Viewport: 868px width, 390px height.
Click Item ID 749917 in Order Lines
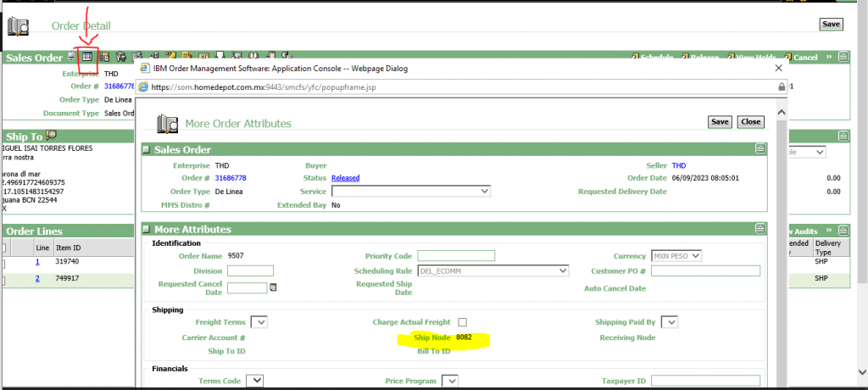[67, 279]
